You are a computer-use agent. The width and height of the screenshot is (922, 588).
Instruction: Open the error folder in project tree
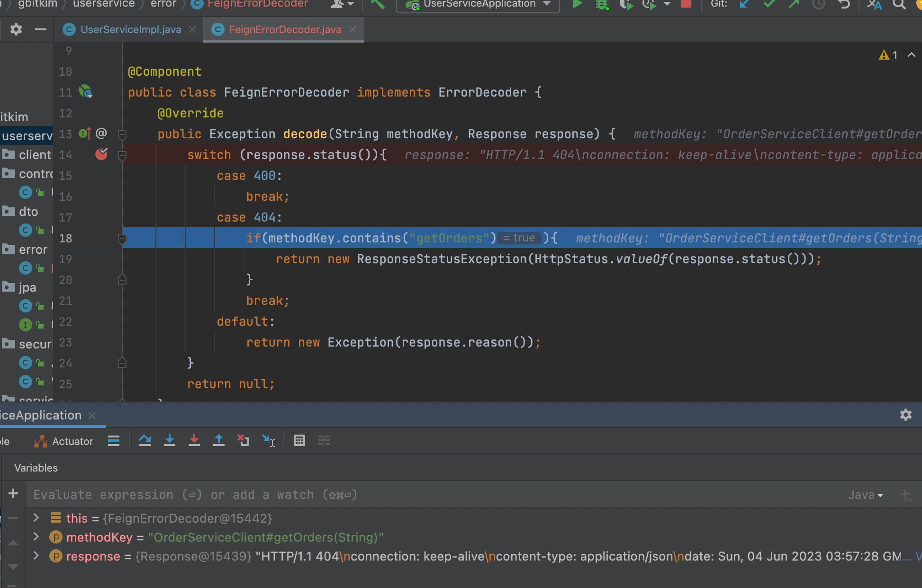pos(32,249)
